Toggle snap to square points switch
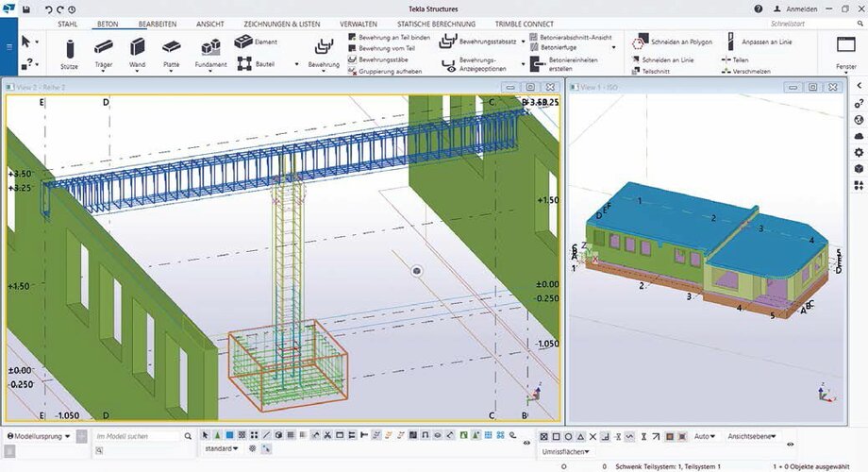Viewport: 868px width, 472px height. tap(557, 436)
